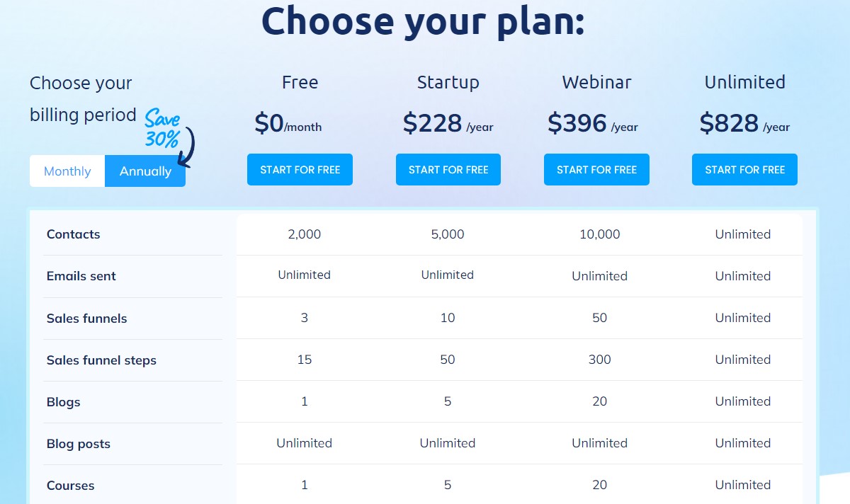Switch billing period to Monthly

(x=67, y=171)
